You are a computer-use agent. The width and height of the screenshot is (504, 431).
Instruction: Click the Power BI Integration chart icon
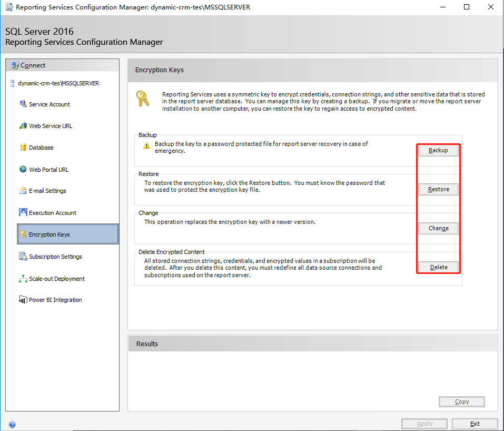coord(23,299)
